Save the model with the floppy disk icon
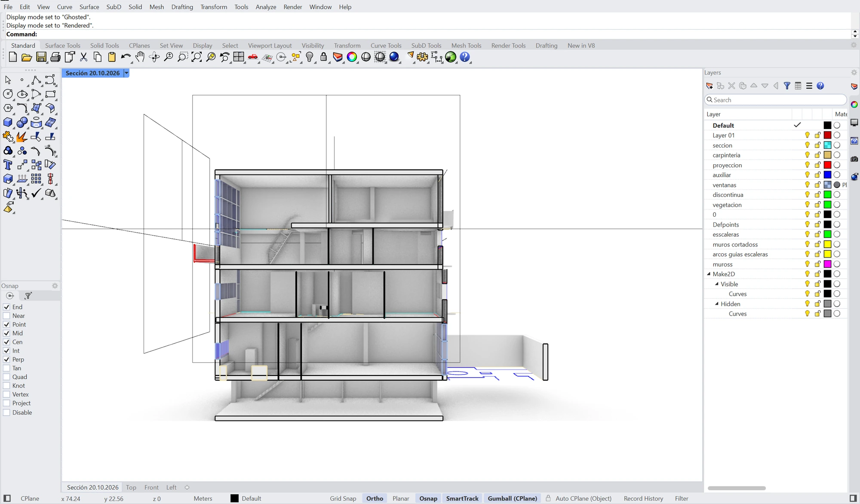The height and width of the screenshot is (504, 860). (x=41, y=57)
